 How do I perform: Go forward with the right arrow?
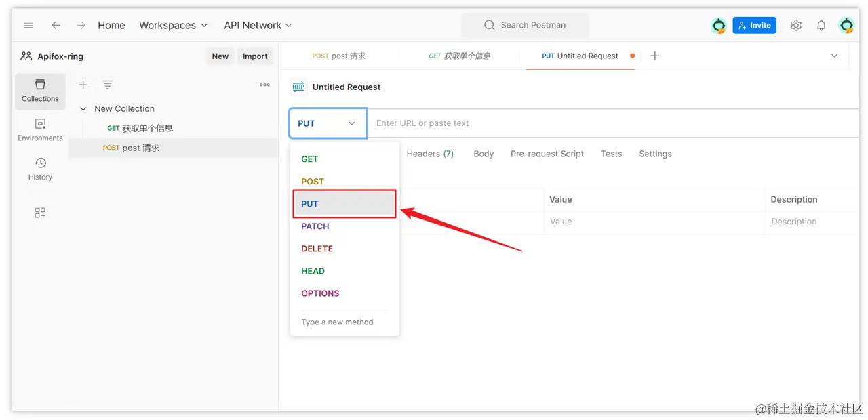pos(81,25)
